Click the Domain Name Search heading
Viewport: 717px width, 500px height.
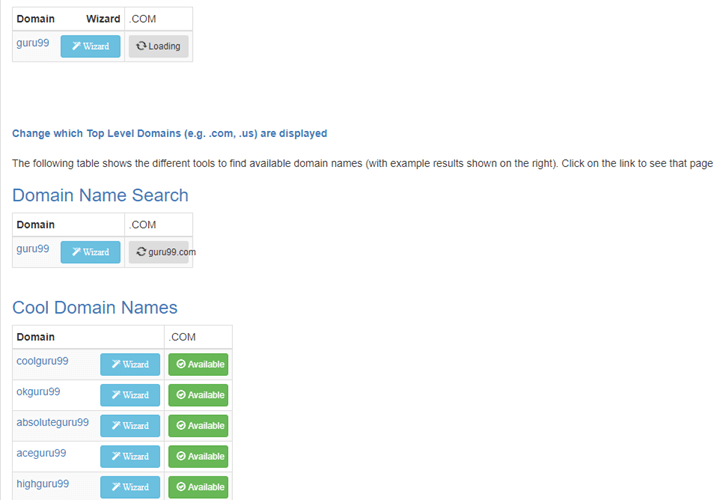pos(100,195)
